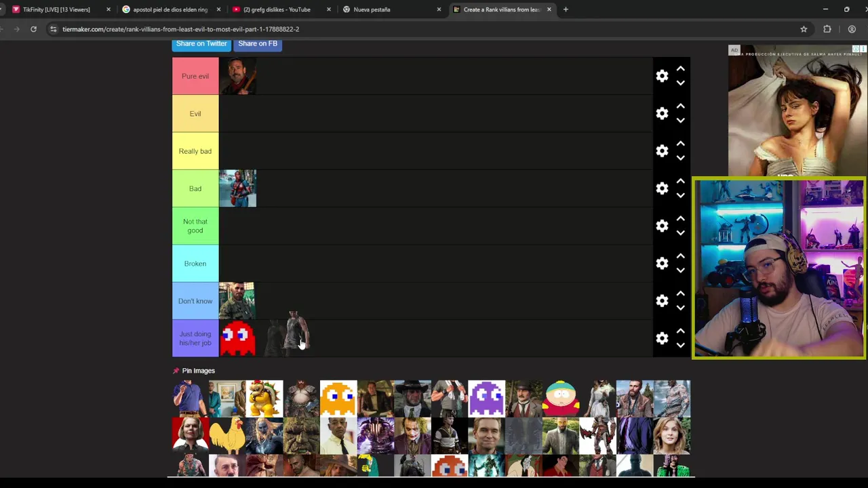
Task: Move Really bad row up with arrow
Action: pos(681,144)
